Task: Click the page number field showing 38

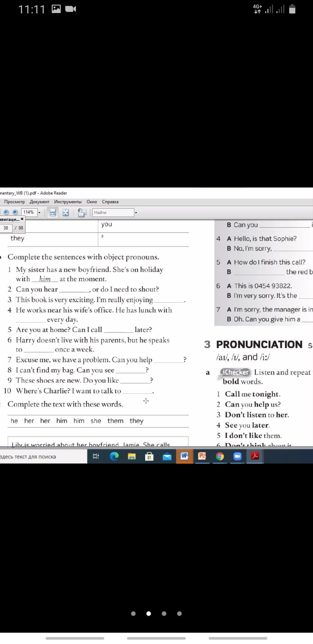Action: [6, 228]
